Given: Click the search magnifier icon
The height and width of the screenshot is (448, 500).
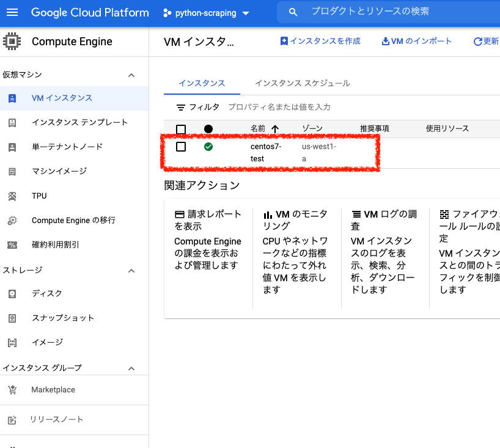Looking at the screenshot, I should click(x=293, y=12).
